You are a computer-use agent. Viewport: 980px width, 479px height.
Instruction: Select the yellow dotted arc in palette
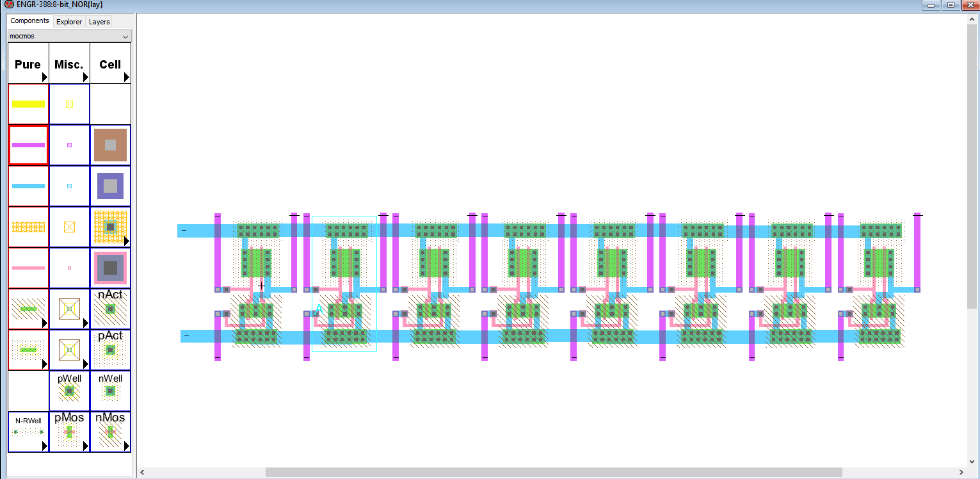(28, 227)
